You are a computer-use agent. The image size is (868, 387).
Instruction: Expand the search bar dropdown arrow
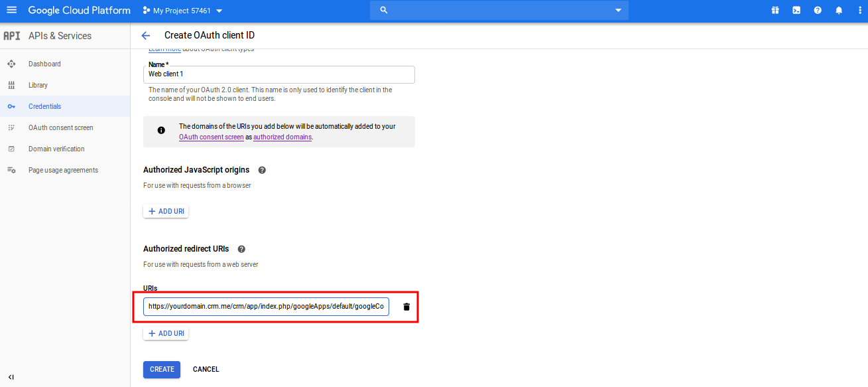tap(618, 11)
